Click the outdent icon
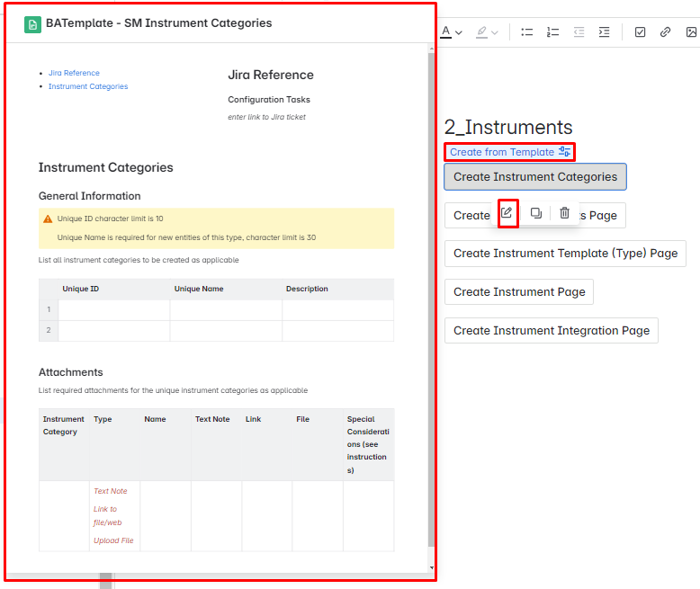 tap(579, 32)
